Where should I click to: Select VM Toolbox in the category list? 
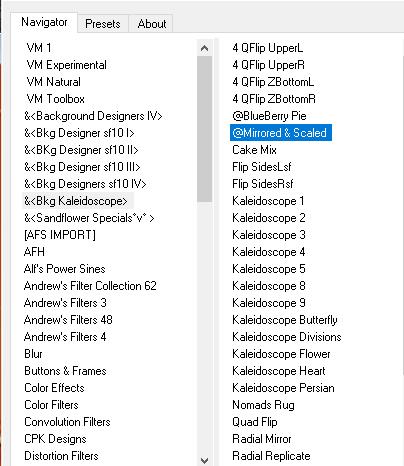coord(55,99)
